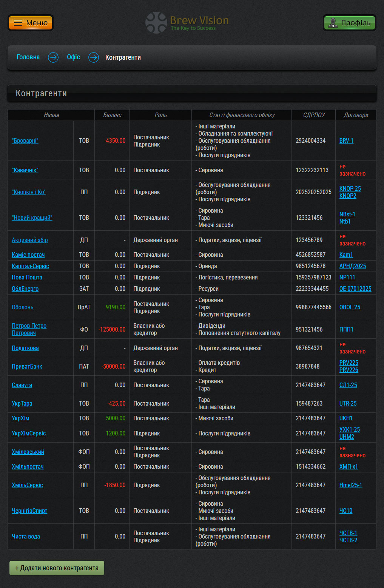Select contract KNOP-25 link
This screenshot has width=384, height=588.
(x=350, y=188)
